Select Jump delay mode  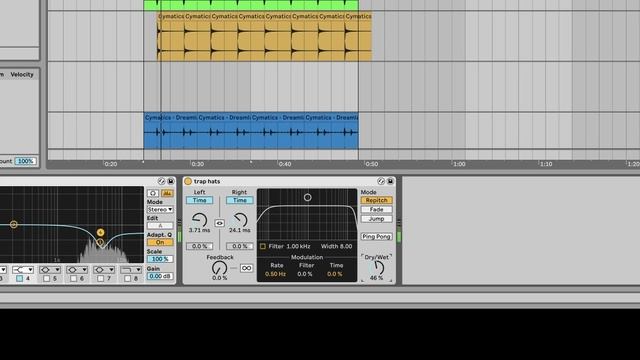376,219
